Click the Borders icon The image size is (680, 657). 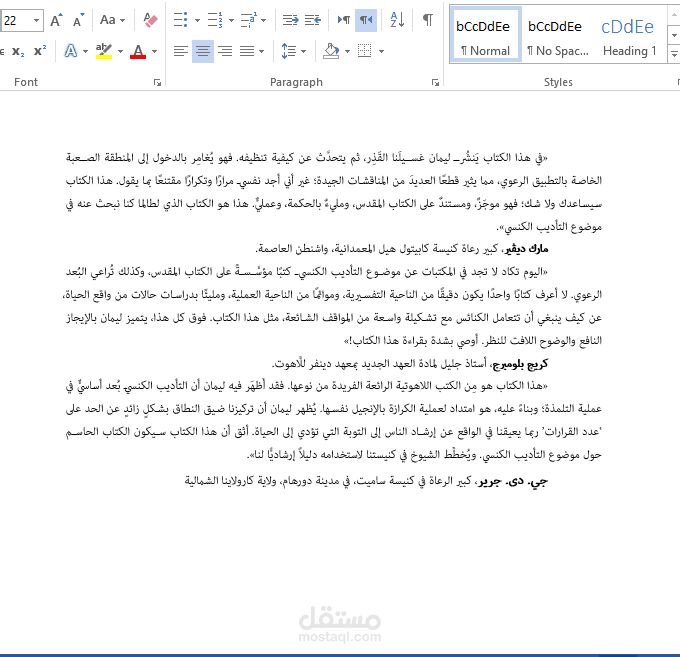point(365,51)
